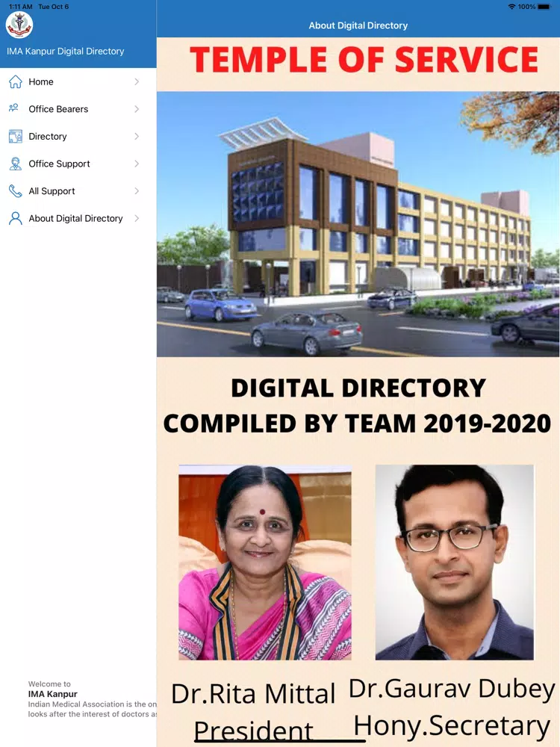Click the Office Support agent icon

point(15,164)
